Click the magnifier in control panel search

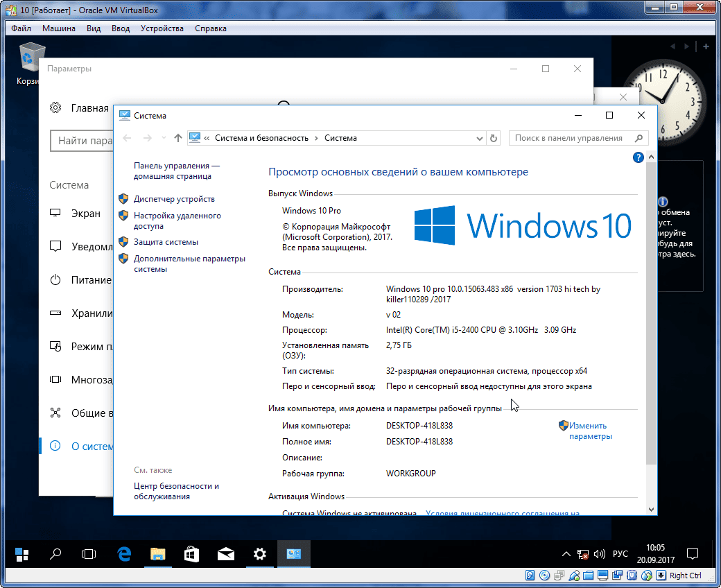pyautogui.click(x=639, y=138)
